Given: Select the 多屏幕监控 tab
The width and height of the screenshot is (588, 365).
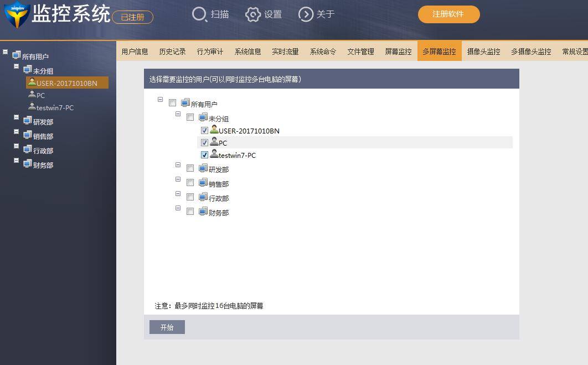Looking at the screenshot, I should pos(439,52).
